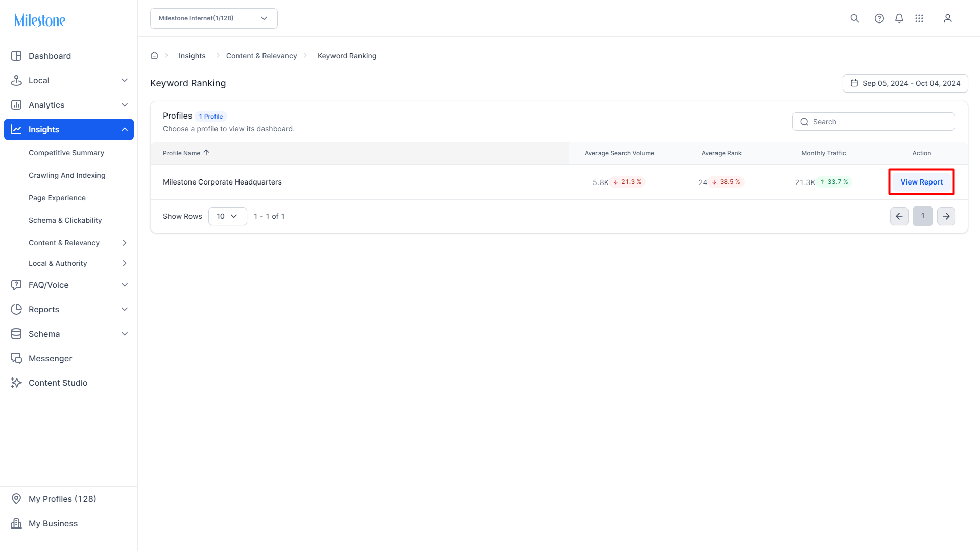The width and height of the screenshot is (980, 551).
Task: Go to Content & Relevancy breadcrumb link
Action: tap(261, 56)
